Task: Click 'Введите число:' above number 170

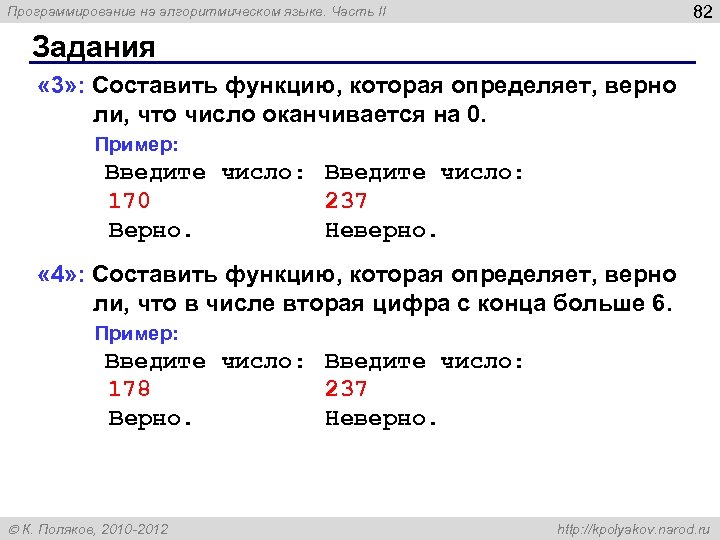Action: 204,173
